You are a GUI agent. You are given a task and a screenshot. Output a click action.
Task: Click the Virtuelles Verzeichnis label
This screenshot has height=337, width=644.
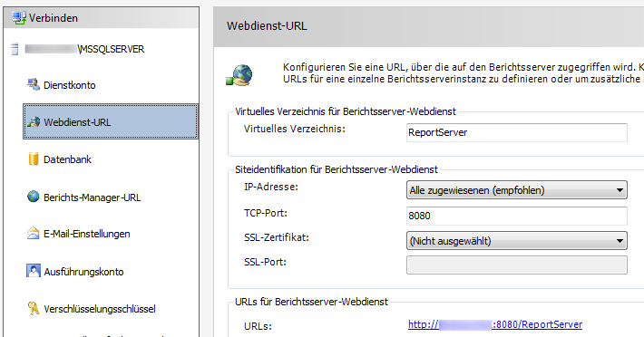pos(295,129)
